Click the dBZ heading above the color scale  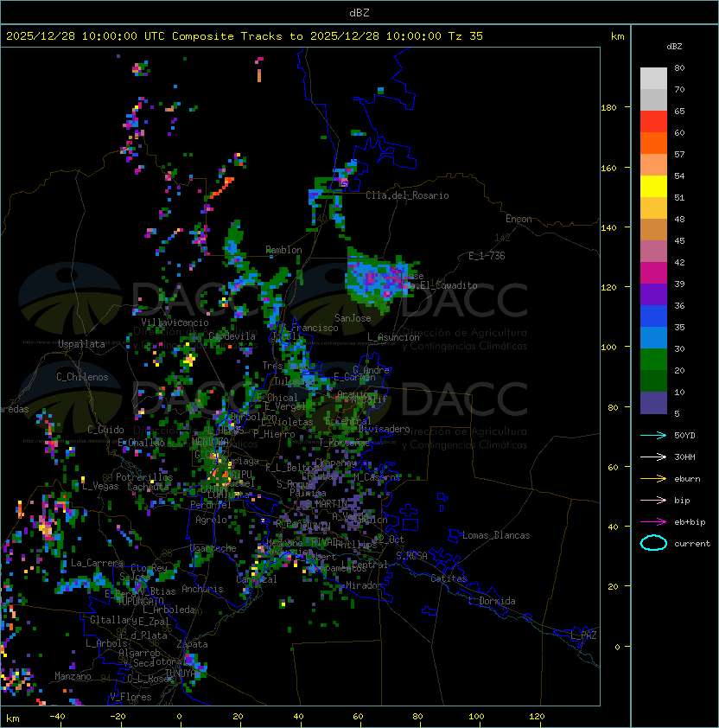[x=674, y=47]
